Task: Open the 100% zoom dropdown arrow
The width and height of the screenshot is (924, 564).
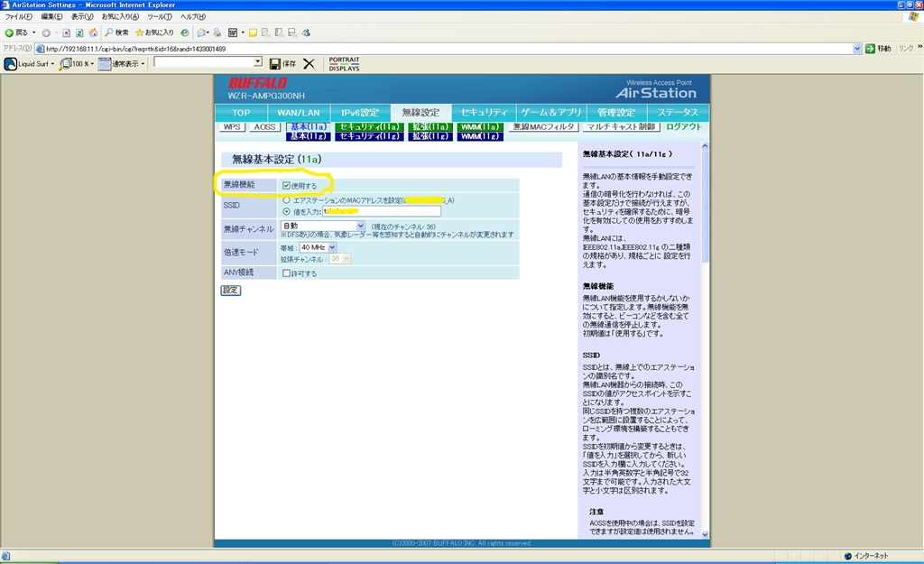Action: (92, 64)
